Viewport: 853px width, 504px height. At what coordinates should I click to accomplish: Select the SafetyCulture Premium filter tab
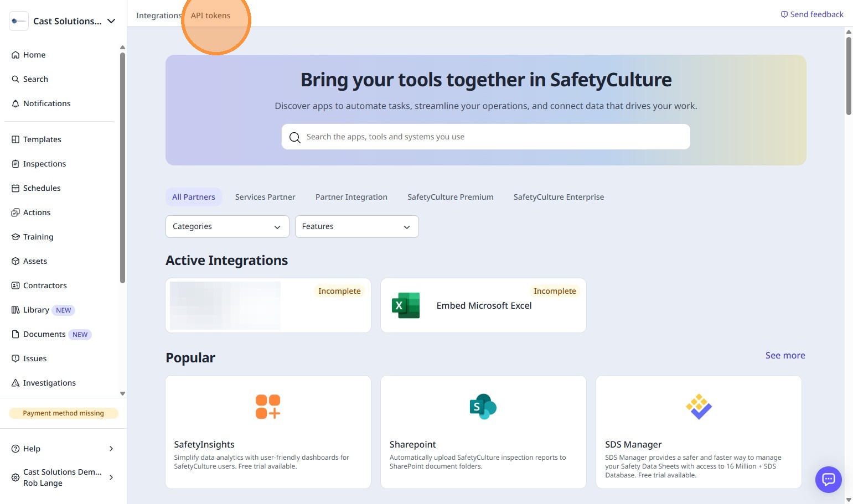[451, 197]
